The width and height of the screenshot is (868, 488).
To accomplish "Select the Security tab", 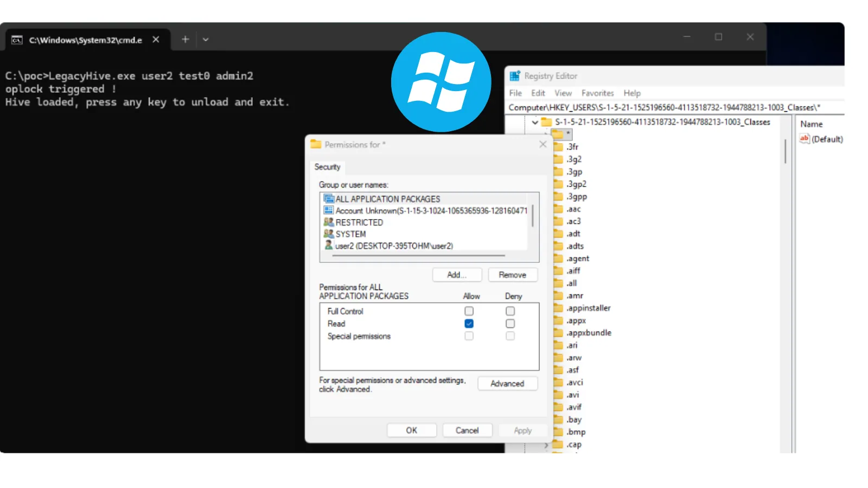I will pyautogui.click(x=328, y=167).
